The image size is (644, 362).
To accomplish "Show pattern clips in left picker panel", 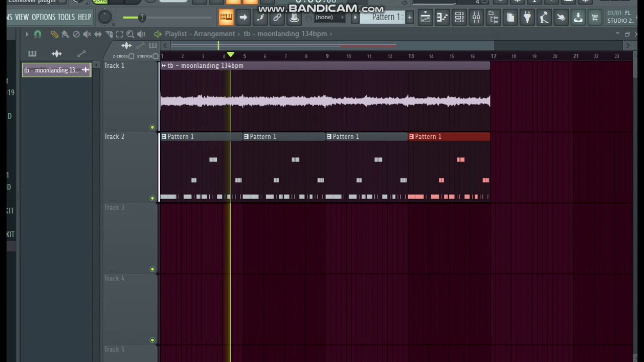I will [32, 54].
